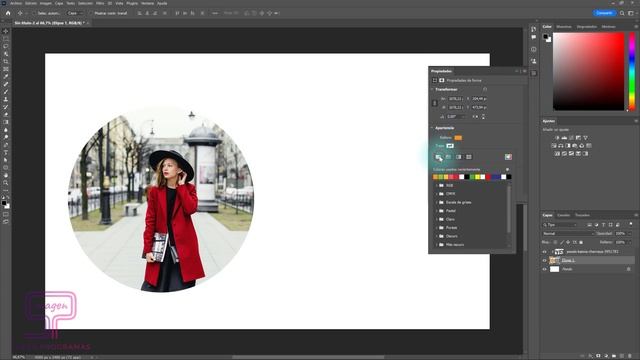Select the Rectangular Marquee tool
The height and width of the screenshot is (360, 640).
6,39
